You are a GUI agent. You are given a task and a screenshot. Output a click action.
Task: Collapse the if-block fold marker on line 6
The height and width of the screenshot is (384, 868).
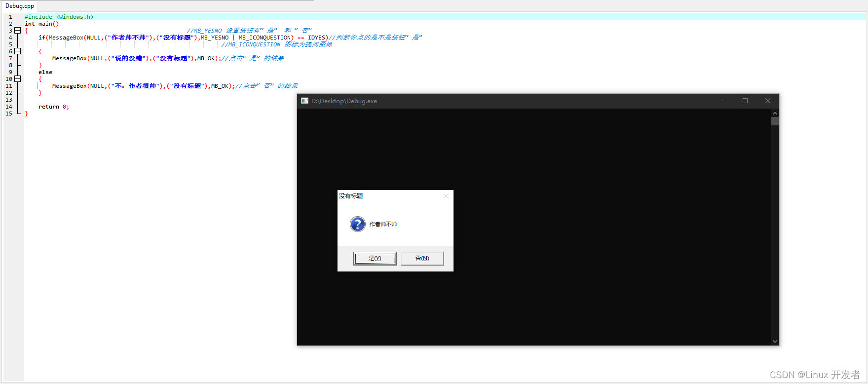click(18, 51)
